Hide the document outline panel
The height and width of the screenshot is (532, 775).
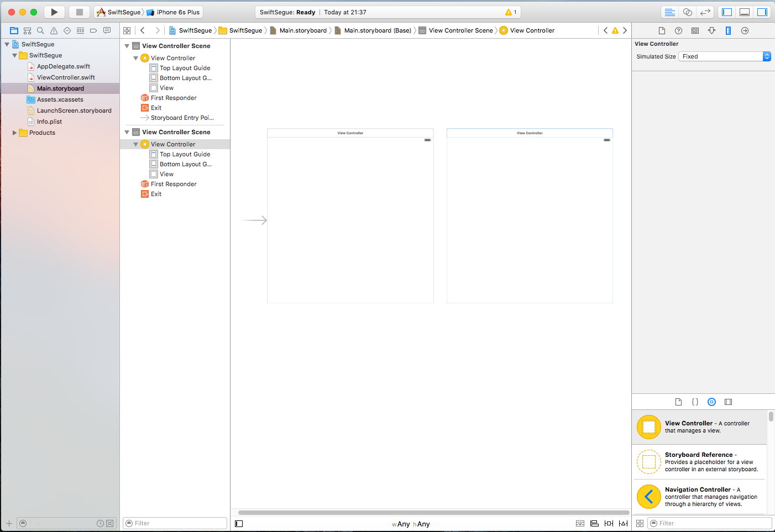239,524
